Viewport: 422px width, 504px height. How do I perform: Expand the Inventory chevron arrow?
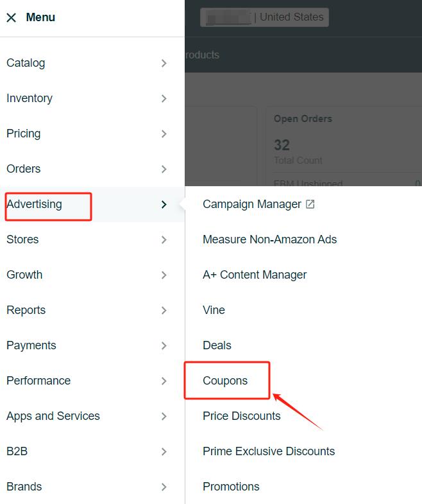point(164,98)
